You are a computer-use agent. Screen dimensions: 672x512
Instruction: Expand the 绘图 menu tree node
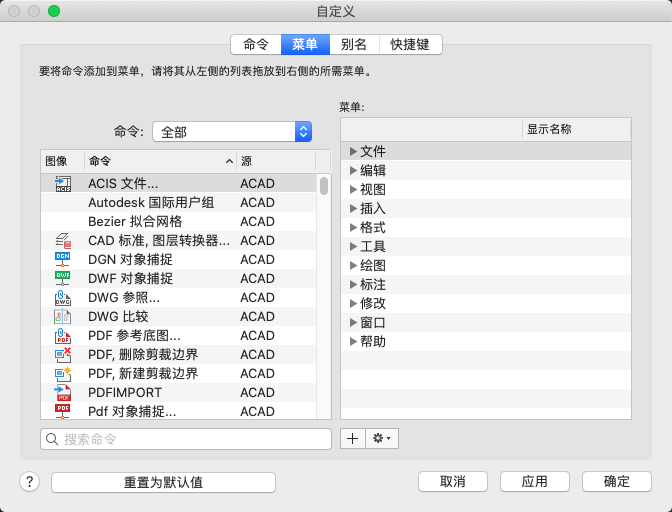[x=353, y=265]
